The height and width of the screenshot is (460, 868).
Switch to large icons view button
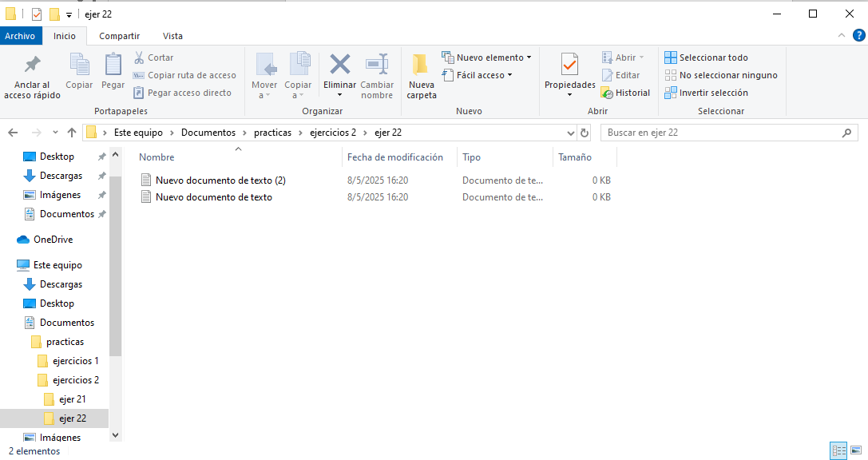[856, 450]
